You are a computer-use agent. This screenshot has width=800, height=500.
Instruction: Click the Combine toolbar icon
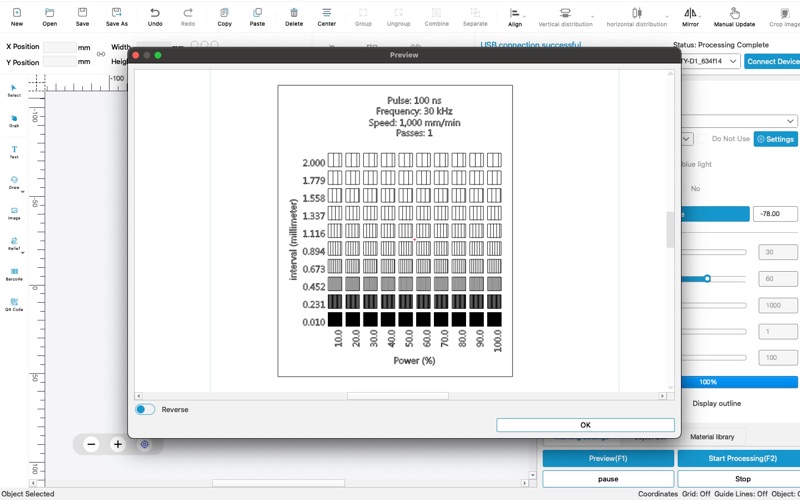tap(437, 16)
